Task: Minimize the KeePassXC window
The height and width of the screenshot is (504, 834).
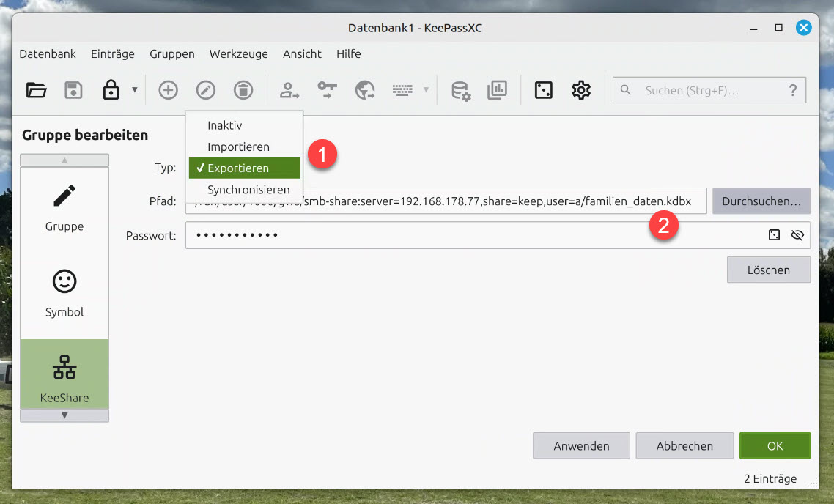Action: (753, 28)
